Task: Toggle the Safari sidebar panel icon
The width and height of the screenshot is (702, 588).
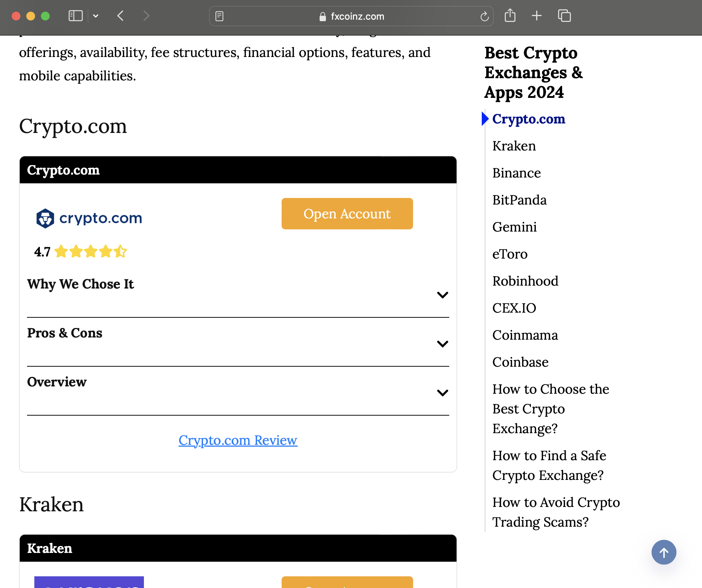Action: [76, 16]
